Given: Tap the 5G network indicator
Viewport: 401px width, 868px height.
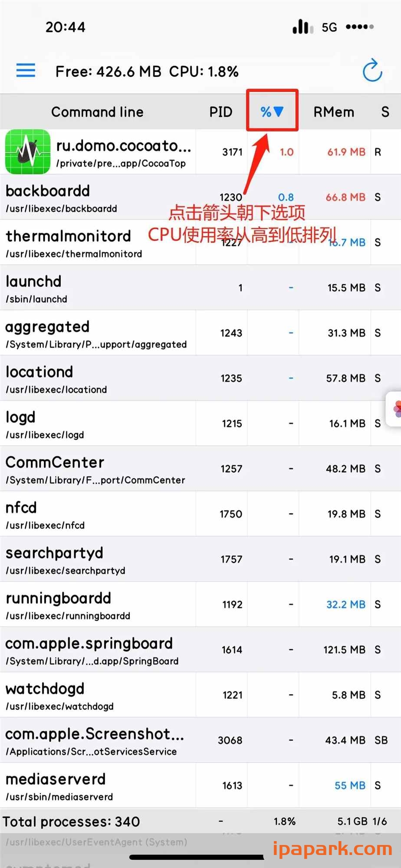Looking at the screenshot, I should [329, 27].
